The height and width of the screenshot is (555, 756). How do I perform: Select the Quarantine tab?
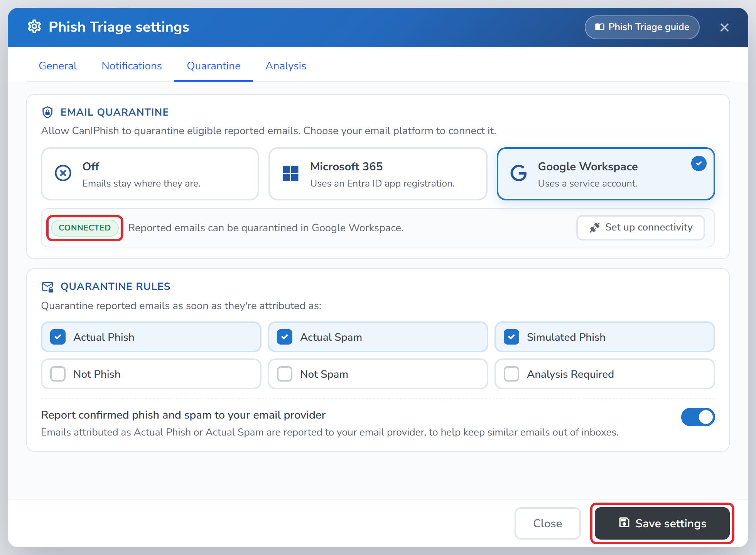(x=214, y=66)
